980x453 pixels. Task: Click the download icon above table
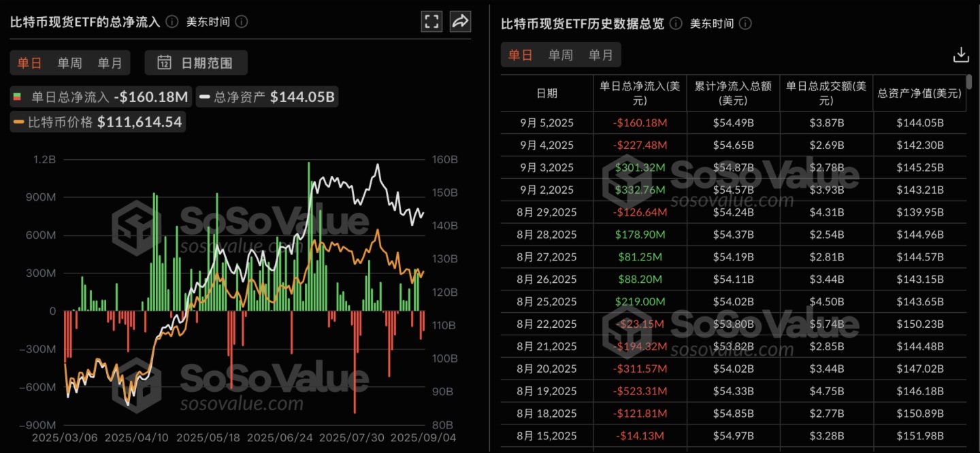click(x=961, y=54)
